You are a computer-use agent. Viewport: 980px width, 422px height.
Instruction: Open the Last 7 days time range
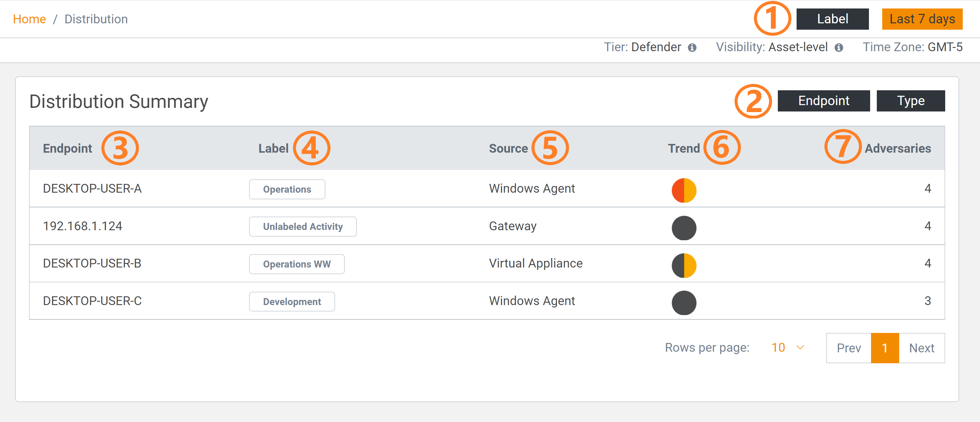(922, 19)
